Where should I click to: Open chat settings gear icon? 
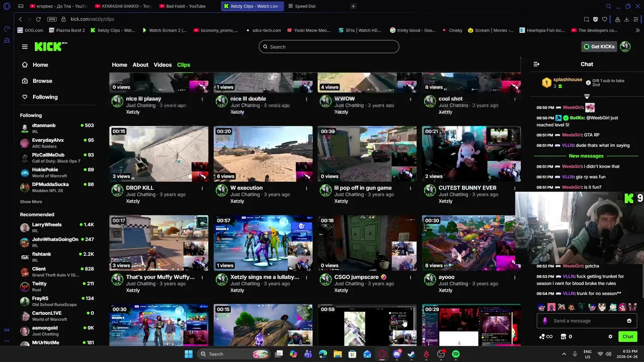pos(610,337)
